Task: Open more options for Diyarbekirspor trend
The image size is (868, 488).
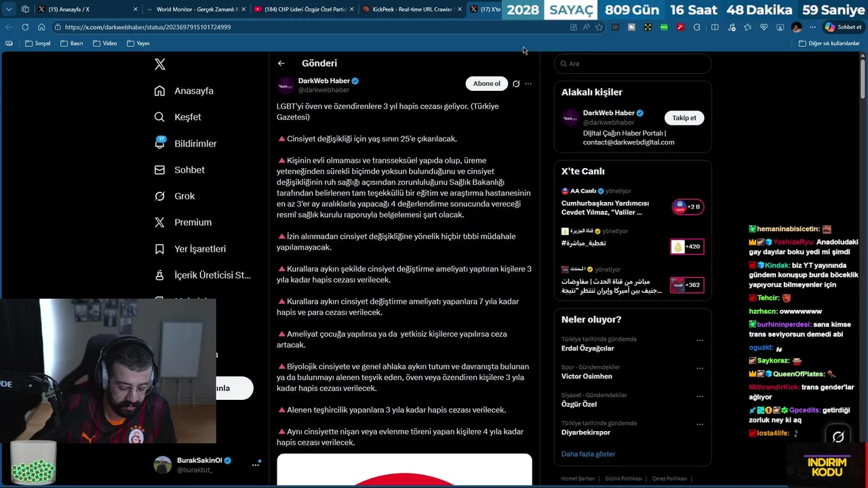Action: (700, 424)
